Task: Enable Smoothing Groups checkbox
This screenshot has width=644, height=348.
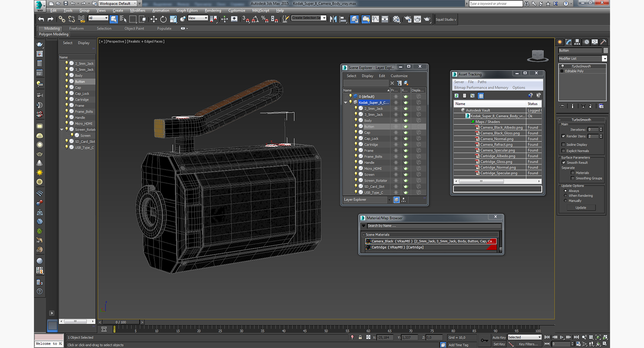Action: pos(573,178)
